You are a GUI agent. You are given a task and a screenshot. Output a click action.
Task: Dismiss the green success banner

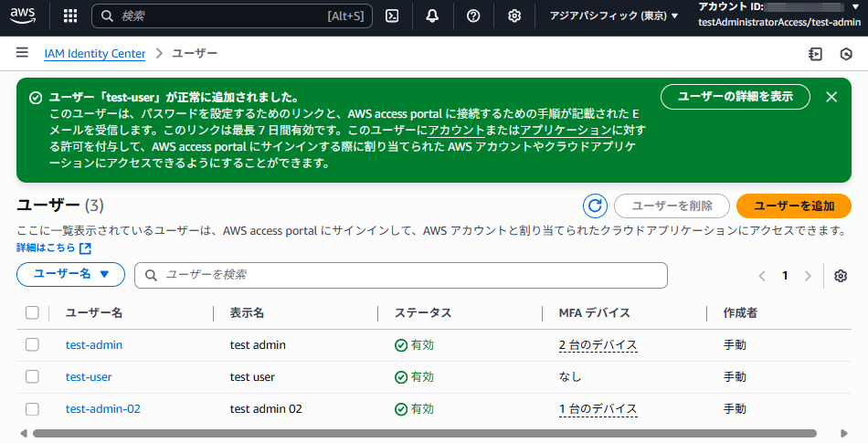(831, 97)
